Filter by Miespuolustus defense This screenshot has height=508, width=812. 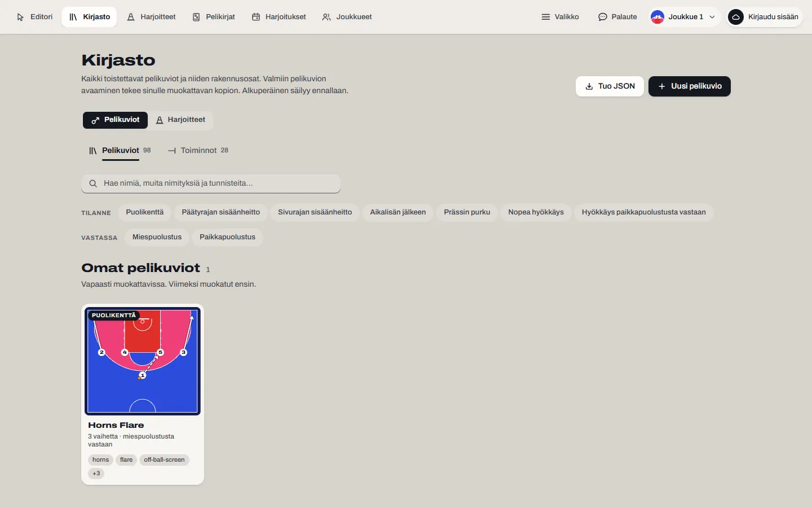click(x=157, y=237)
